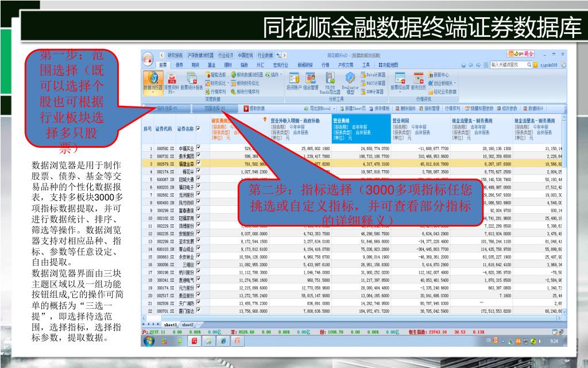Open 行情序列 in 深度数据 group

(216, 91)
